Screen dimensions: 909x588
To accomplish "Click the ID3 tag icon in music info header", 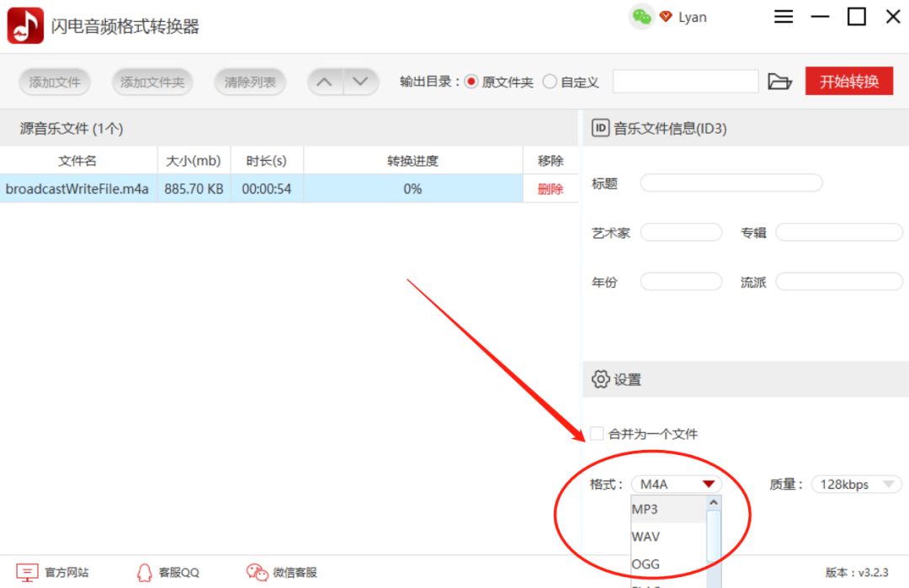I will click(600, 128).
